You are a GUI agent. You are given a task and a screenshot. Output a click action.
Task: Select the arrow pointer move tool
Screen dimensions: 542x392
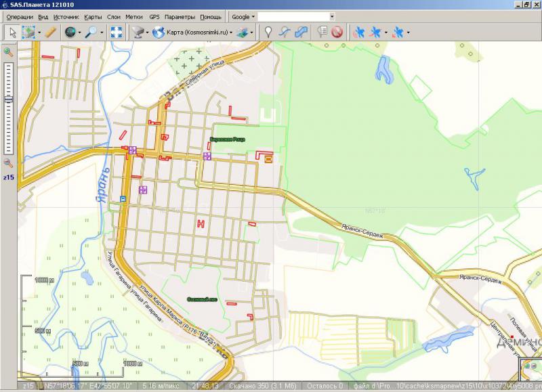12,31
